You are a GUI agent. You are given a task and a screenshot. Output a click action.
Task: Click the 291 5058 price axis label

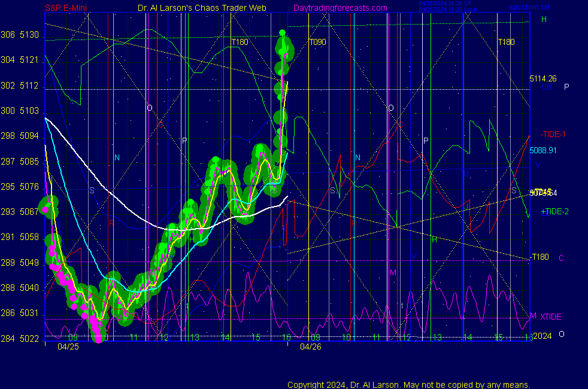pos(20,237)
